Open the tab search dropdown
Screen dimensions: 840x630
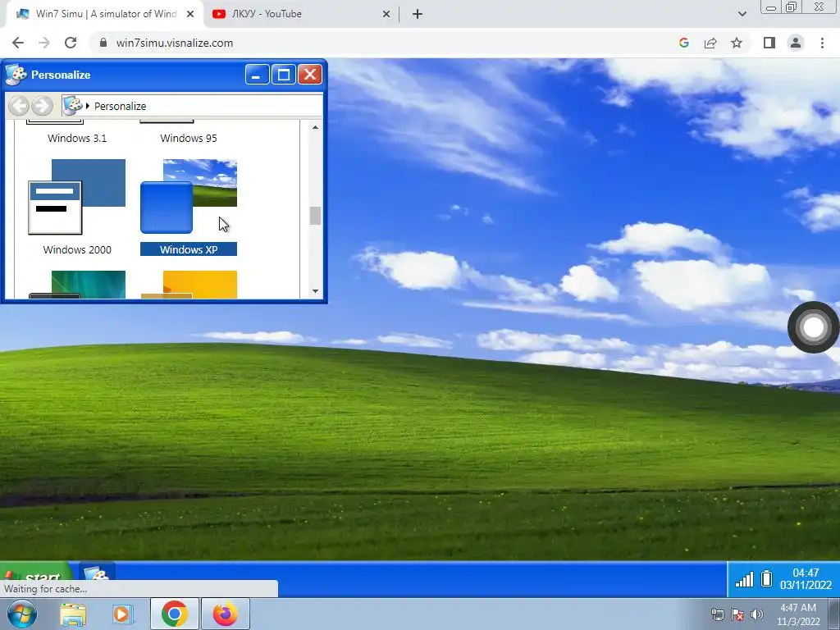742,14
